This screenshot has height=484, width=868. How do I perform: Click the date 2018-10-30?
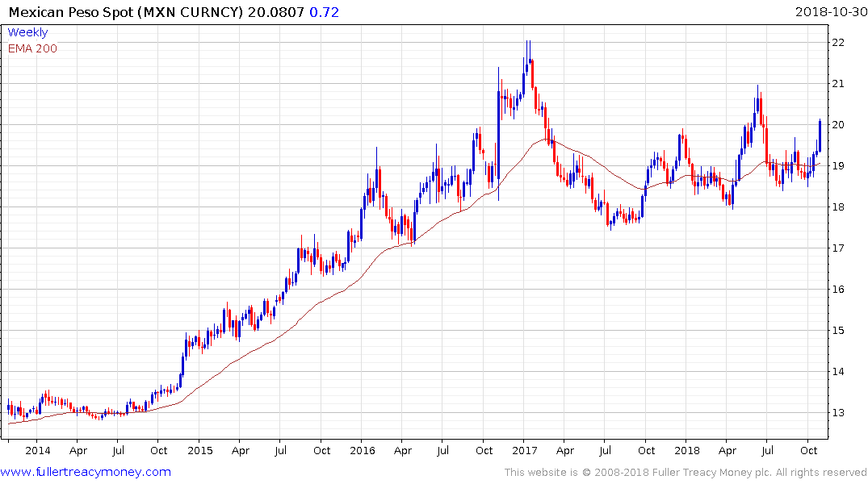pyautogui.click(x=831, y=12)
